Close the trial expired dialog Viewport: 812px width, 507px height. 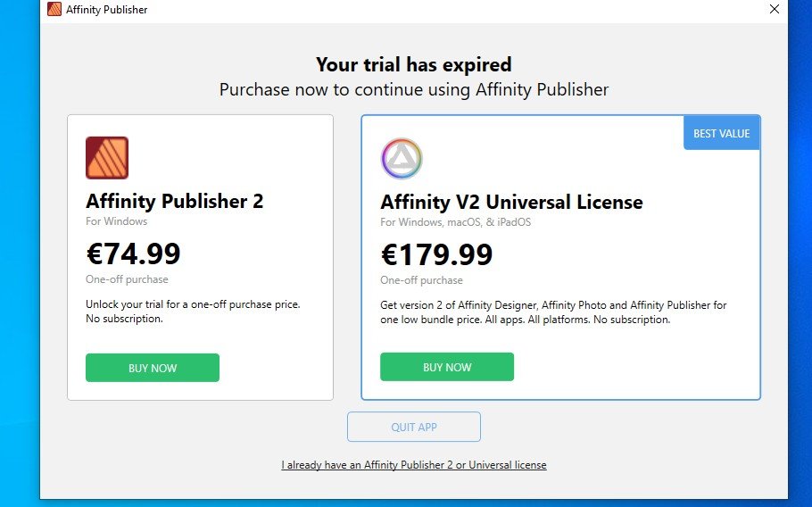point(775,9)
